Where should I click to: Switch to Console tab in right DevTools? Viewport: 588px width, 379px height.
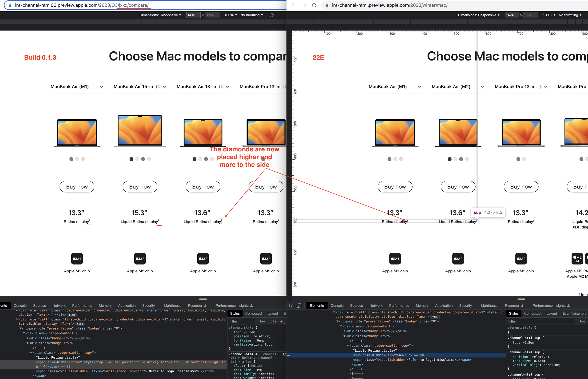[x=337, y=305]
